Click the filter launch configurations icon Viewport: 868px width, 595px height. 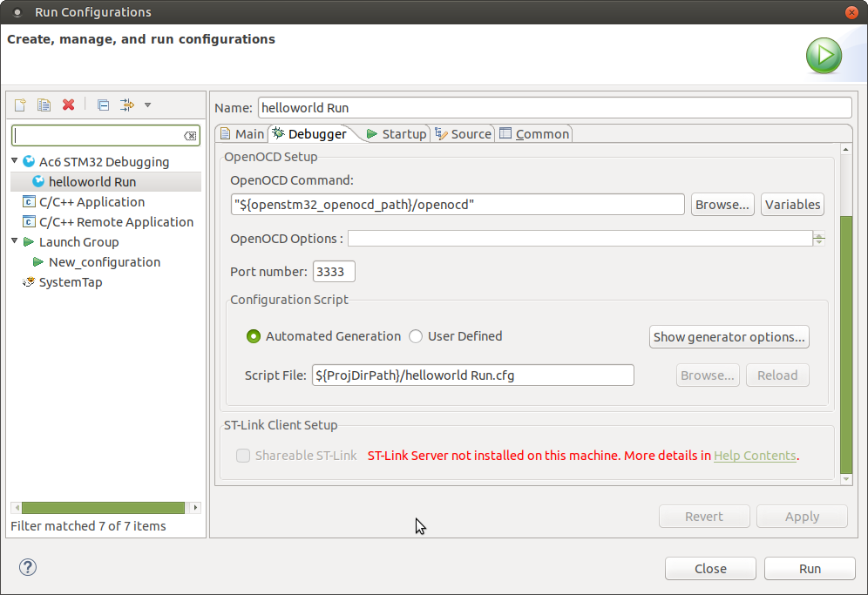point(126,105)
